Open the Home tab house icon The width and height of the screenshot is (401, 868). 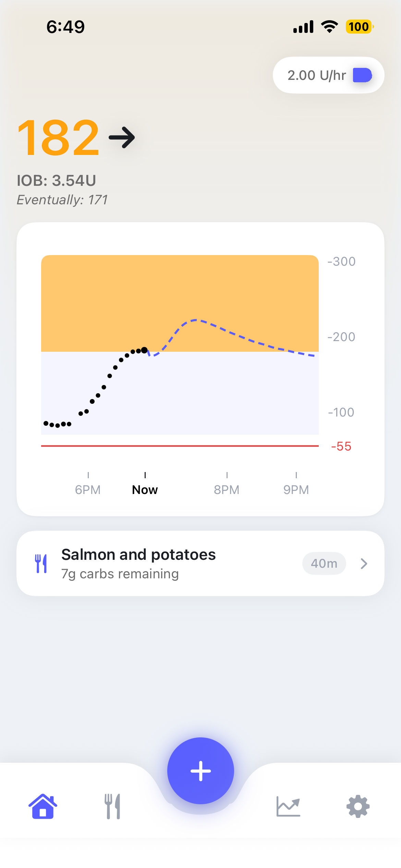[x=43, y=806]
